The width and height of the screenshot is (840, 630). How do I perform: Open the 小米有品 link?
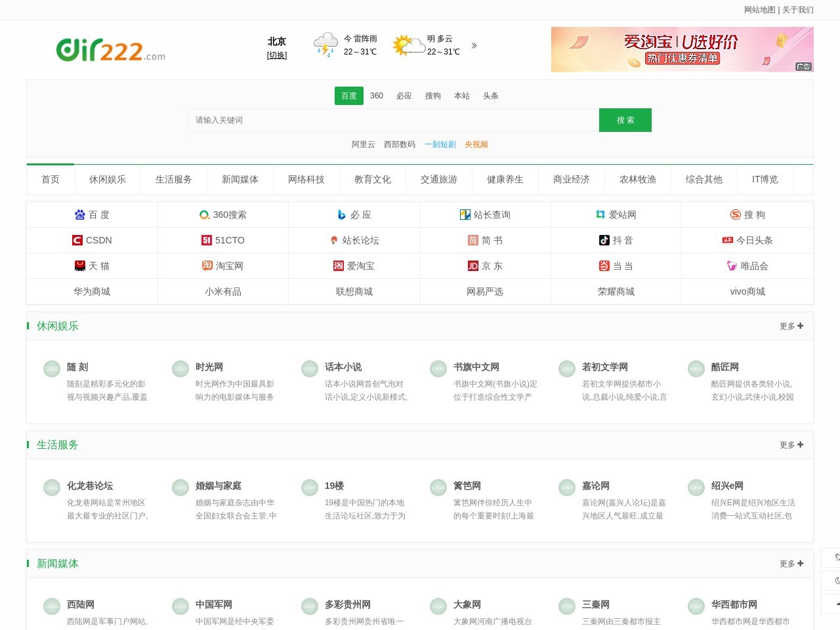223,291
